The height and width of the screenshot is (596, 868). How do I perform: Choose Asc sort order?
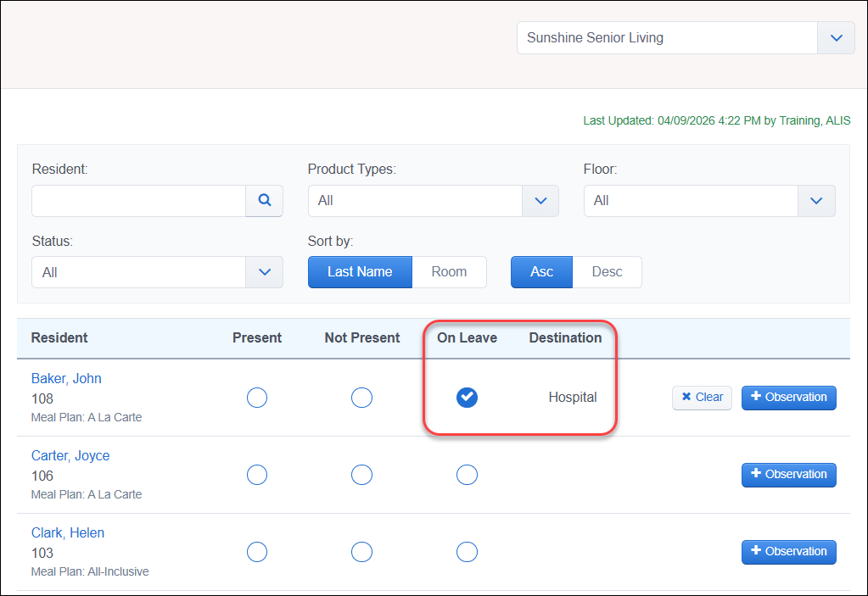click(x=541, y=272)
